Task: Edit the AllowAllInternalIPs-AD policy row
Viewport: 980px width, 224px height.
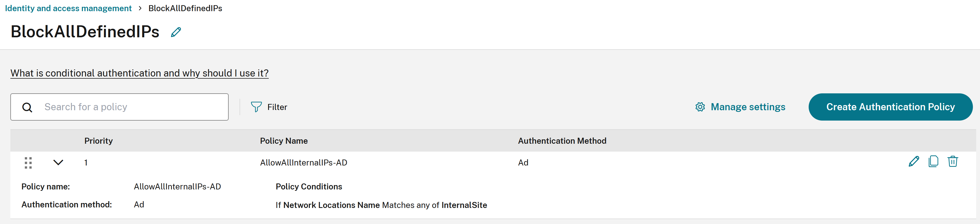Action: pyautogui.click(x=913, y=162)
